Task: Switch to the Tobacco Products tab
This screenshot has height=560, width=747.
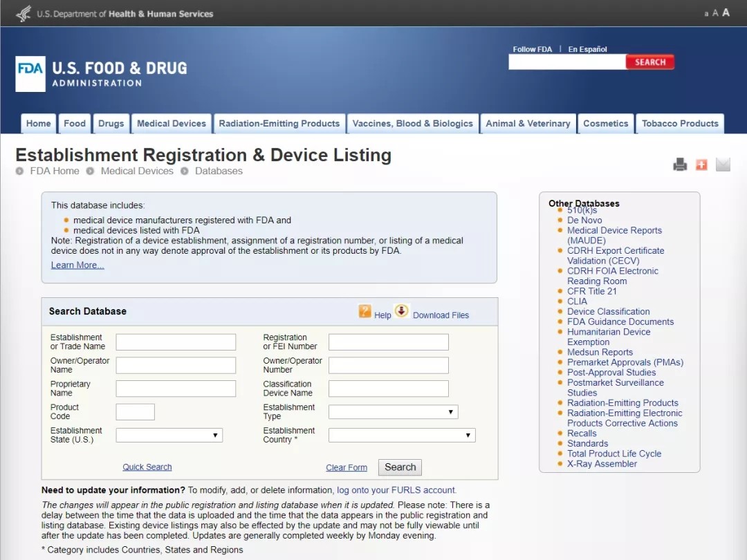Action: [679, 124]
